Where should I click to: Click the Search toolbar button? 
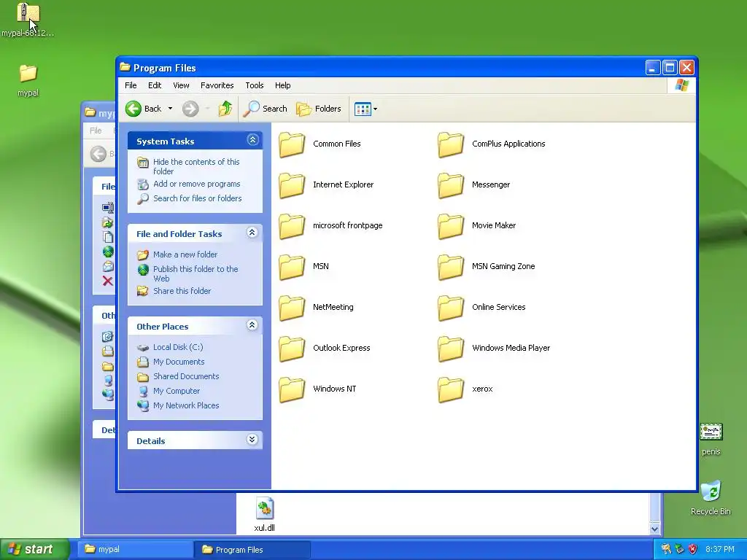266,109
